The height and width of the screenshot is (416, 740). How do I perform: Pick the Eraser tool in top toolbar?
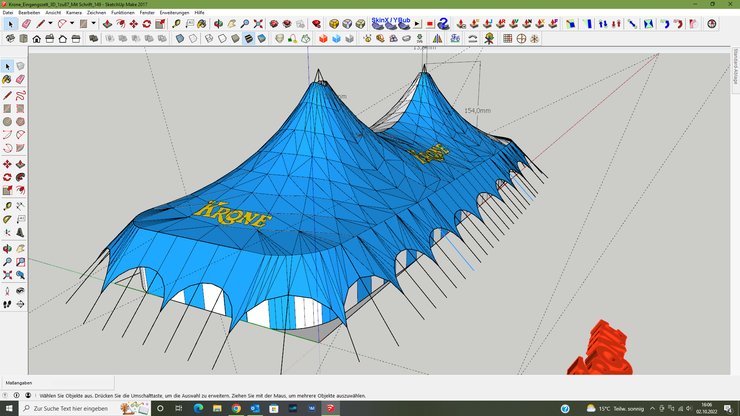click(x=26, y=24)
